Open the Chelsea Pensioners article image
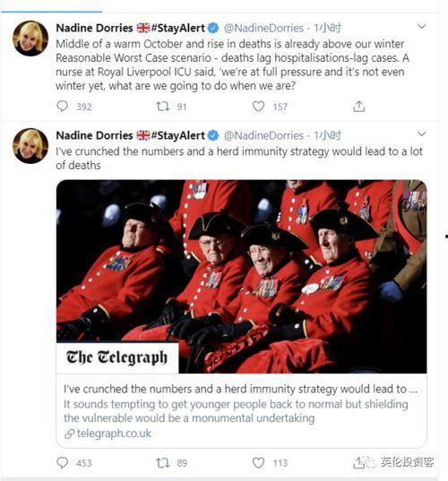The width and height of the screenshot is (448, 481). (x=242, y=277)
